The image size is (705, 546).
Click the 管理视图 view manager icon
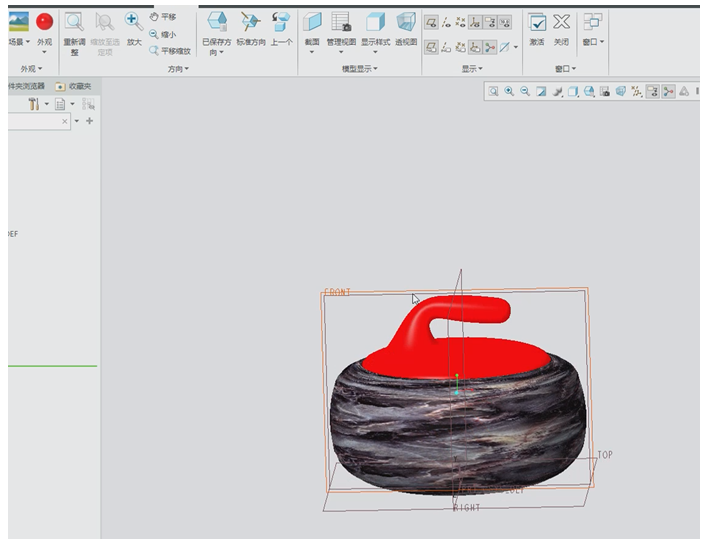pyautogui.click(x=341, y=22)
